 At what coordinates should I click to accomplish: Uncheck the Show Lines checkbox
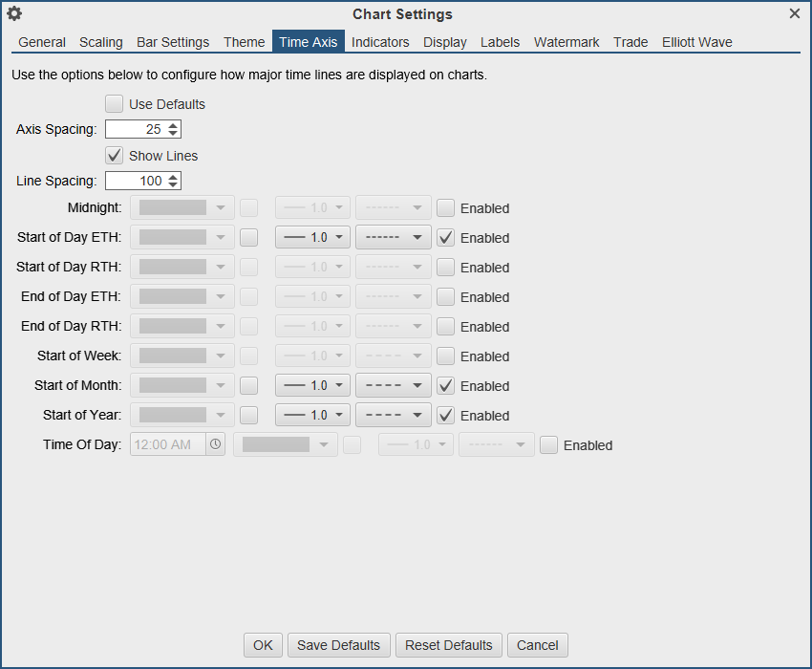pos(115,155)
